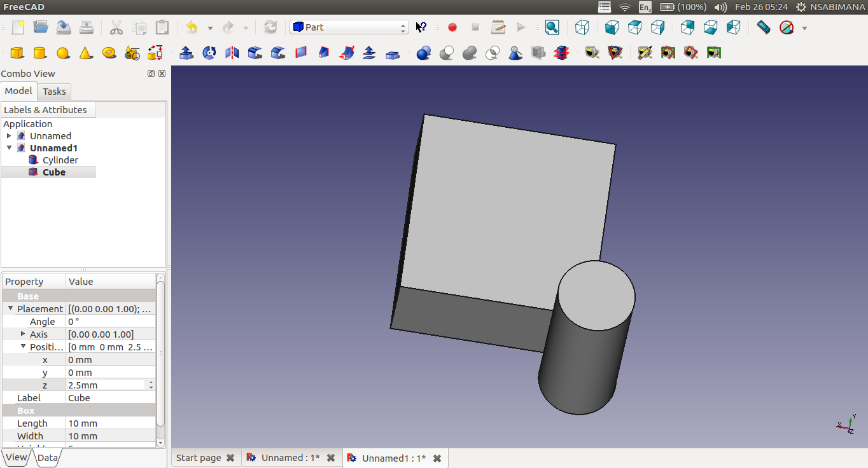Open dropdown arrow beside the red prohibition icon
868x468 pixels.
pyautogui.click(x=804, y=28)
